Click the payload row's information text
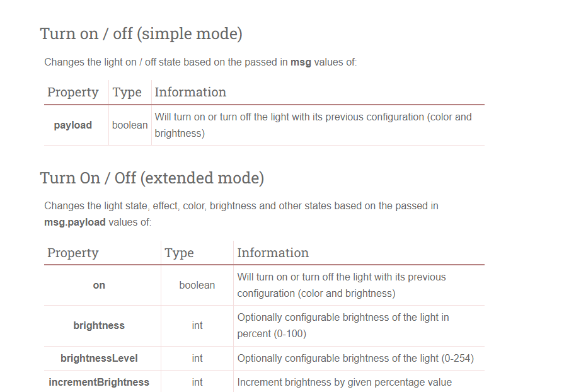This screenshot has height=392, width=564. (313, 125)
